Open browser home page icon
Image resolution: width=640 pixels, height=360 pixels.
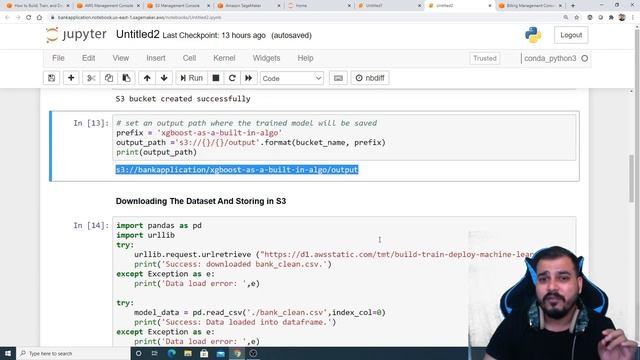39,18
